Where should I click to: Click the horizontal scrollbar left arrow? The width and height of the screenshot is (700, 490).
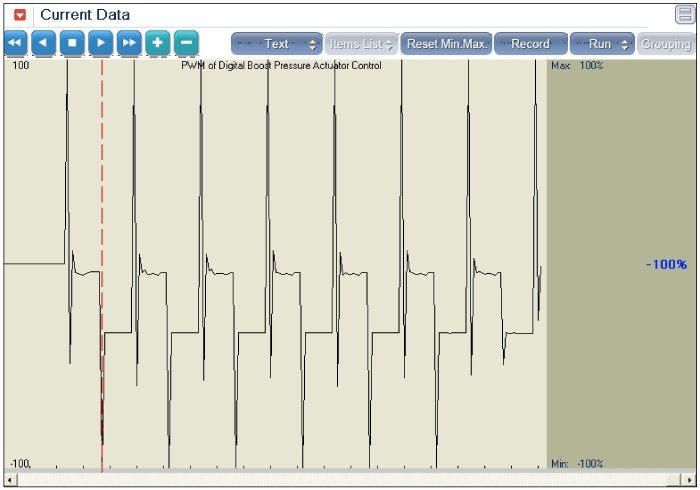(10, 480)
